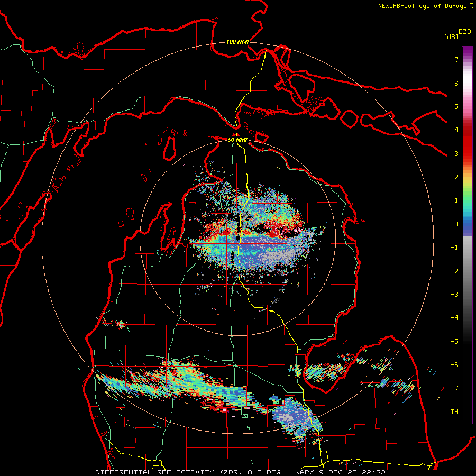This screenshot has width=476, height=476.
Task: Click the 6 value on color scale
Action: point(456,83)
